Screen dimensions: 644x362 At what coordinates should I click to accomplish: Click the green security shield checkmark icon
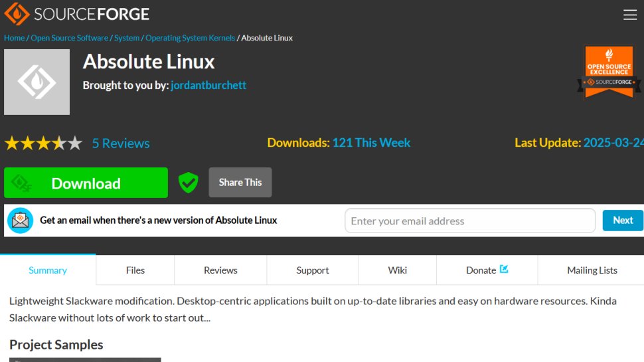(188, 183)
